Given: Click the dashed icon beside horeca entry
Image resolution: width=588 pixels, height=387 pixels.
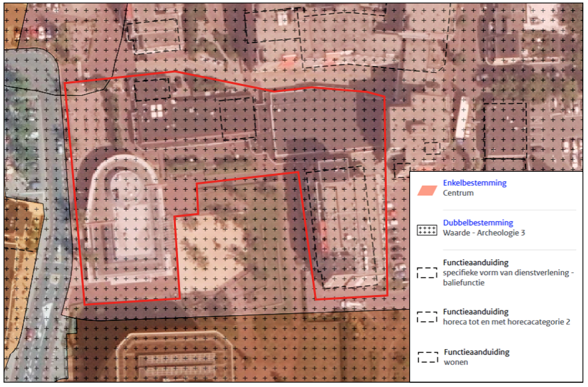Looking at the screenshot, I should click(427, 317).
